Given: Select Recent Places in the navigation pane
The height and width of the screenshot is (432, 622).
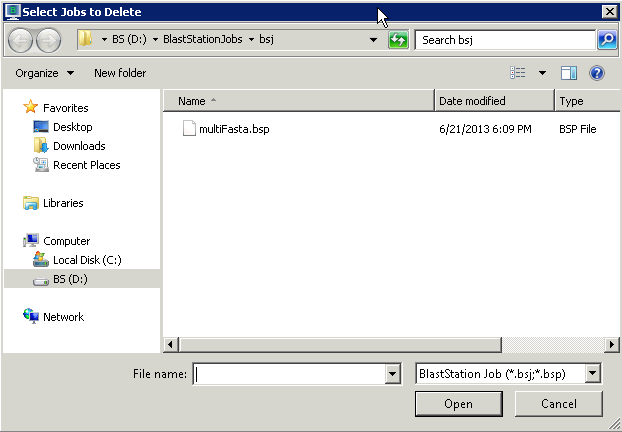Looking at the screenshot, I should [86, 165].
